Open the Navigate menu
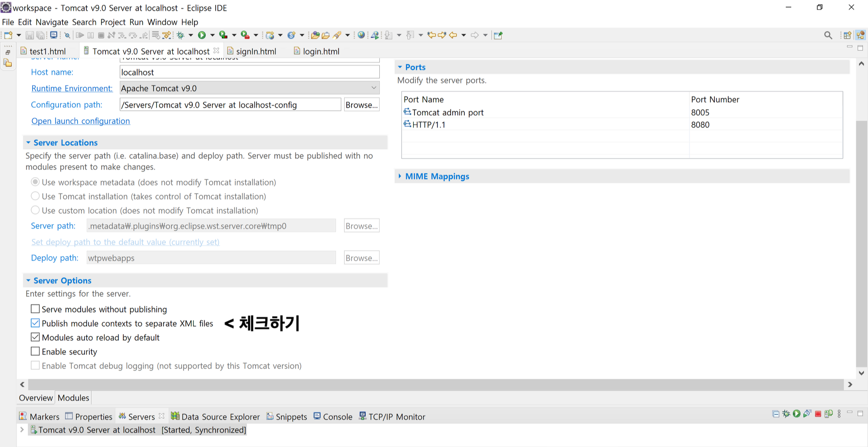Image resolution: width=868 pixels, height=447 pixels. pyautogui.click(x=52, y=22)
